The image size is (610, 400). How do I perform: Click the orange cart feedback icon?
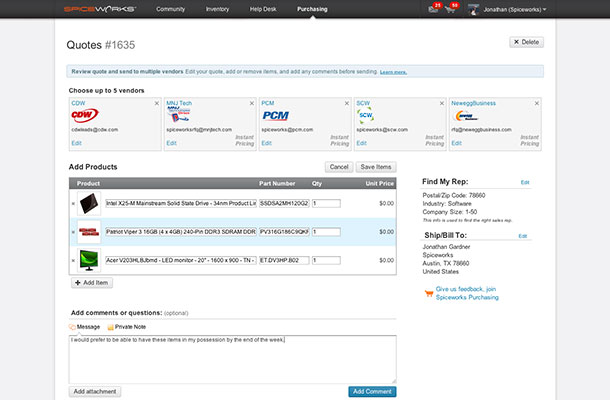(x=429, y=293)
